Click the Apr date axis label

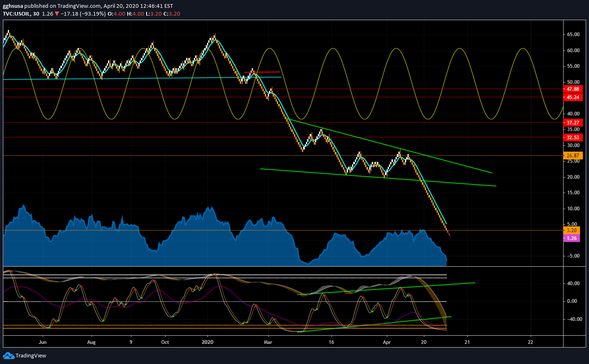[x=387, y=342]
